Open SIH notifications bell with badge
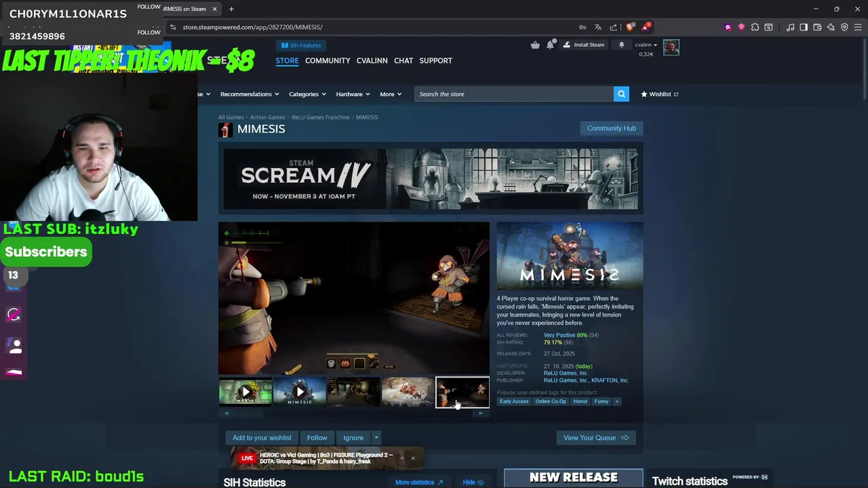Screen dimensions: 868x488 pyautogui.click(x=551, y=45)
